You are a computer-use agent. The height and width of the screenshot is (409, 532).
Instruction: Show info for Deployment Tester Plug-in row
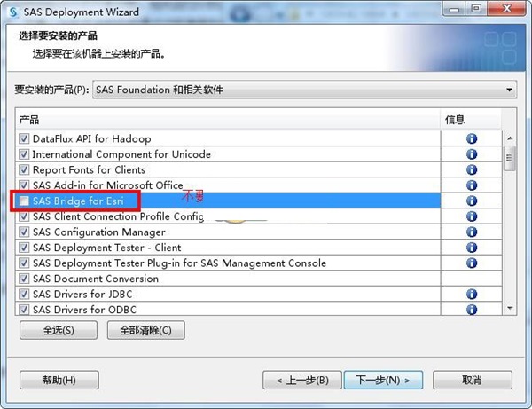472,263
